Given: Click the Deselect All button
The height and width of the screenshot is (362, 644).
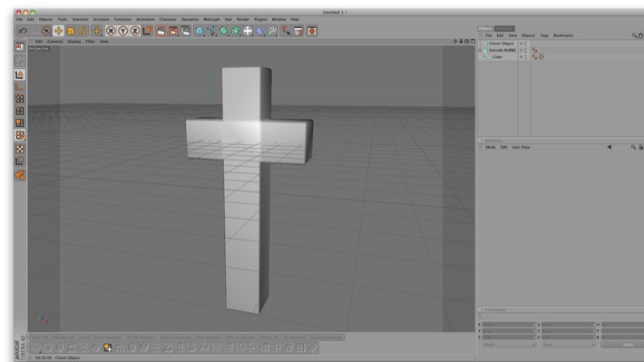Looking at the screenshot, I should click(63, 338).
